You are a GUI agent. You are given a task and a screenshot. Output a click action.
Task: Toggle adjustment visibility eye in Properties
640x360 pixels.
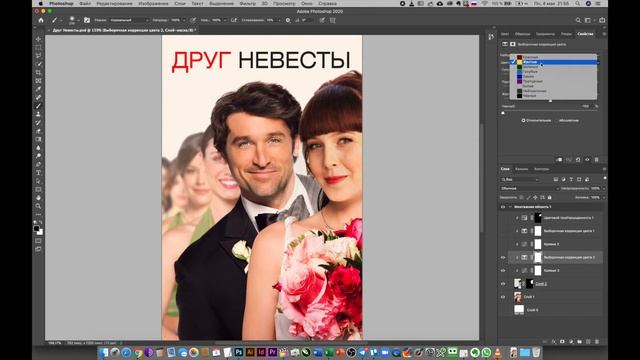(587, 160)
